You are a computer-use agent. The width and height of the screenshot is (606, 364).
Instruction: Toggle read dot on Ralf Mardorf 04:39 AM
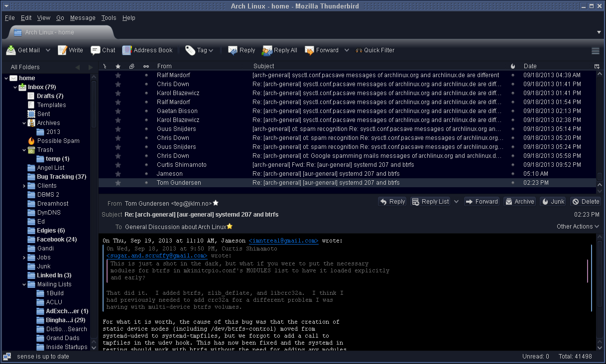click(146, 75)
